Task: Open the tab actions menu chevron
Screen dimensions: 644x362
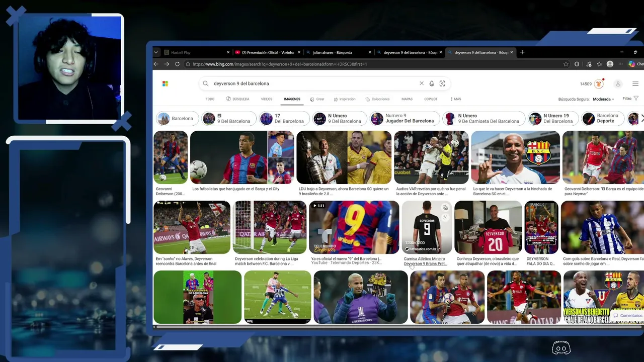Action: [x=156, y=52]
